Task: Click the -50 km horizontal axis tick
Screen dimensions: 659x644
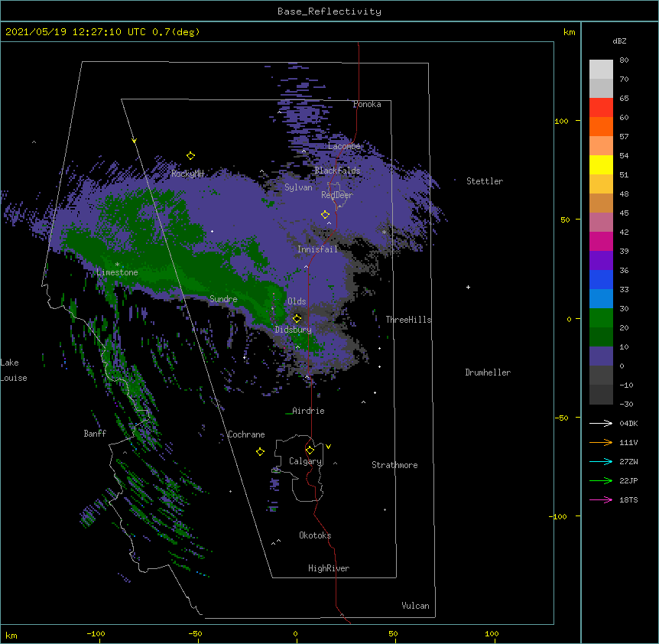Action: [x=195, y=634]
